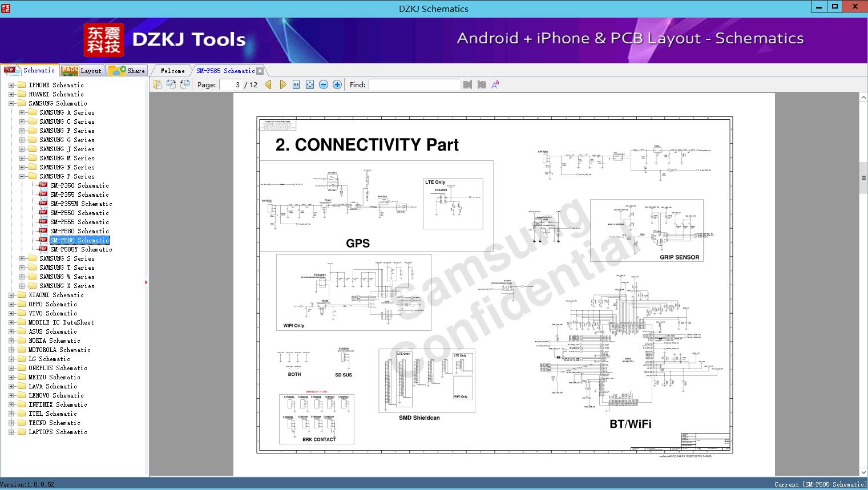Collapse the SAMSUNG P Series folder

[22, 176]
